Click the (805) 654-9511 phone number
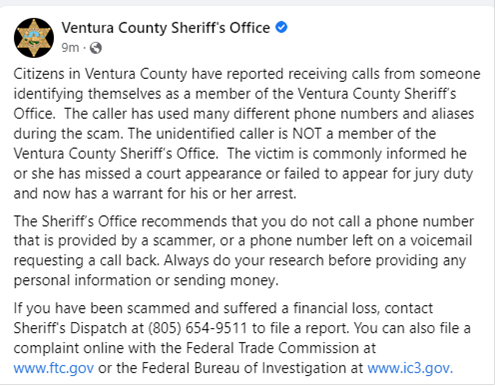 click(x=198, y=328)
